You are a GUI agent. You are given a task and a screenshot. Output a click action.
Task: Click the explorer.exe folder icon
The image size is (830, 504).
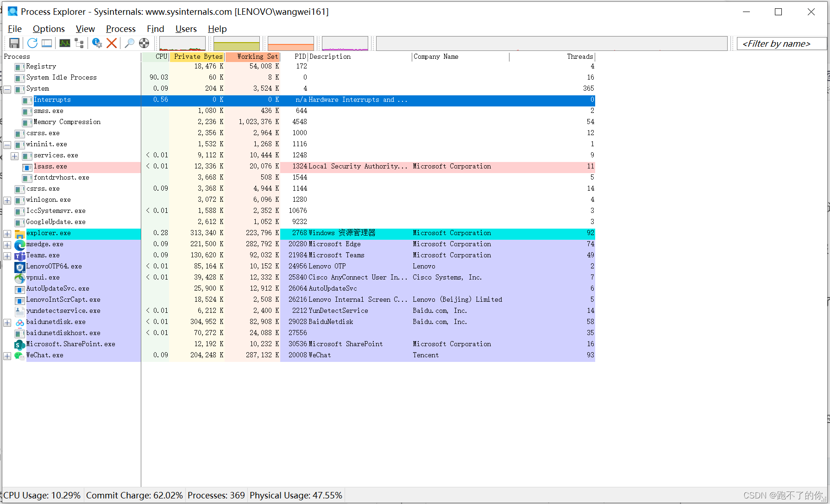(x=19, y=234)
